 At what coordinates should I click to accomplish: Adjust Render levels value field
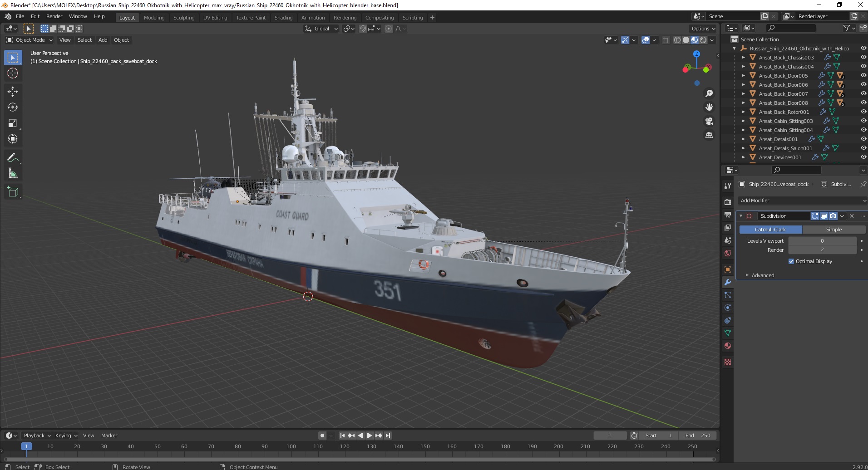[x=822, y=250]
